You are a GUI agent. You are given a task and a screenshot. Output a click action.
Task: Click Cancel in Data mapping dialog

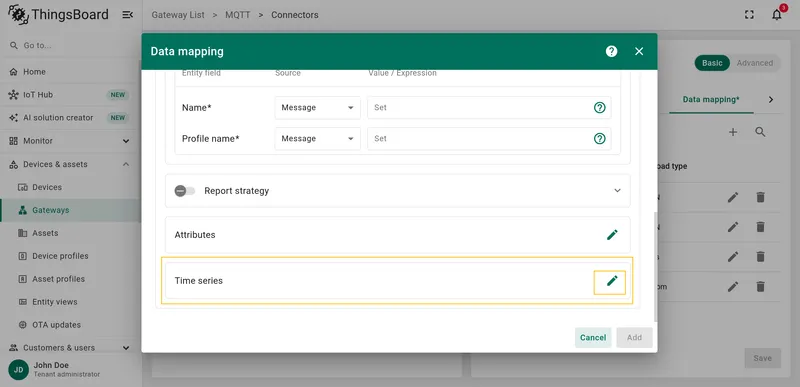click(x=593, y=338)
